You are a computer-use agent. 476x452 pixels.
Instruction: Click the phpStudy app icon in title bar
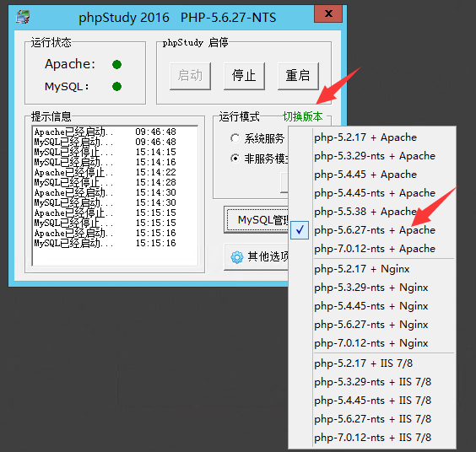pos(23,17)
